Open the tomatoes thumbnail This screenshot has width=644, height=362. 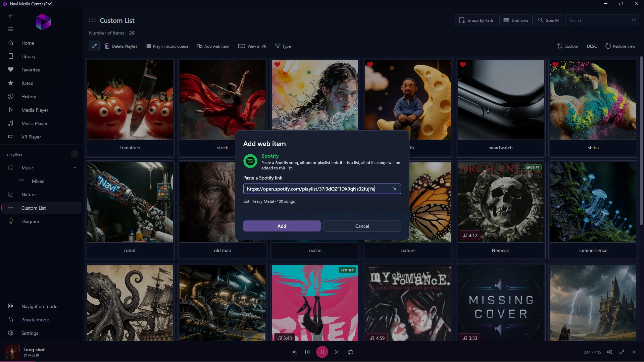click(130, 100)
